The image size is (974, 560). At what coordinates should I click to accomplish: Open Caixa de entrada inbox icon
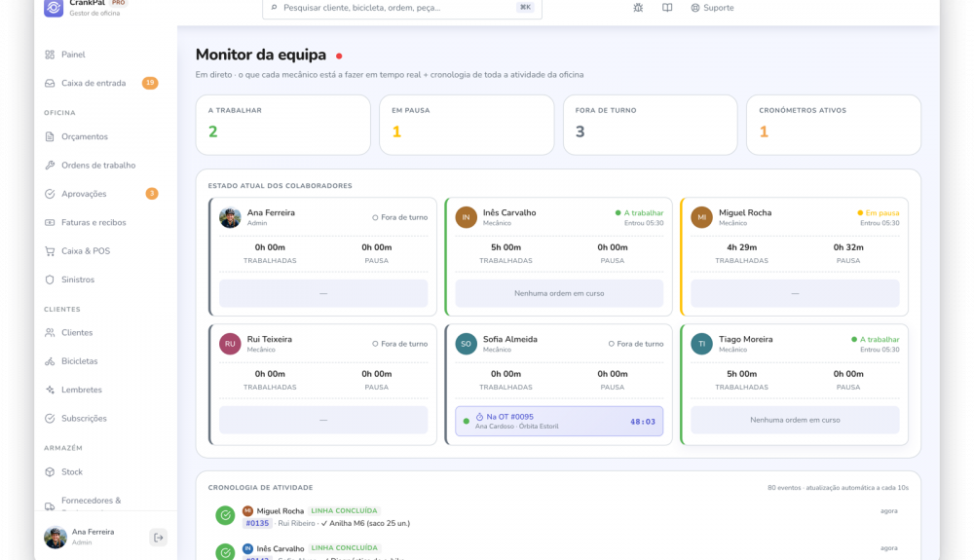point(50,83)
